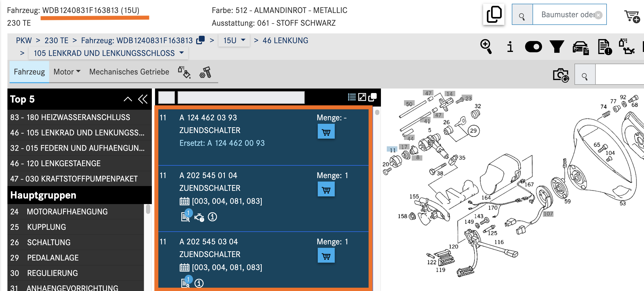This screenshot has width=644, height=291.
Task: Open the info 'i' toolbar icon
Action: (510, 47)
